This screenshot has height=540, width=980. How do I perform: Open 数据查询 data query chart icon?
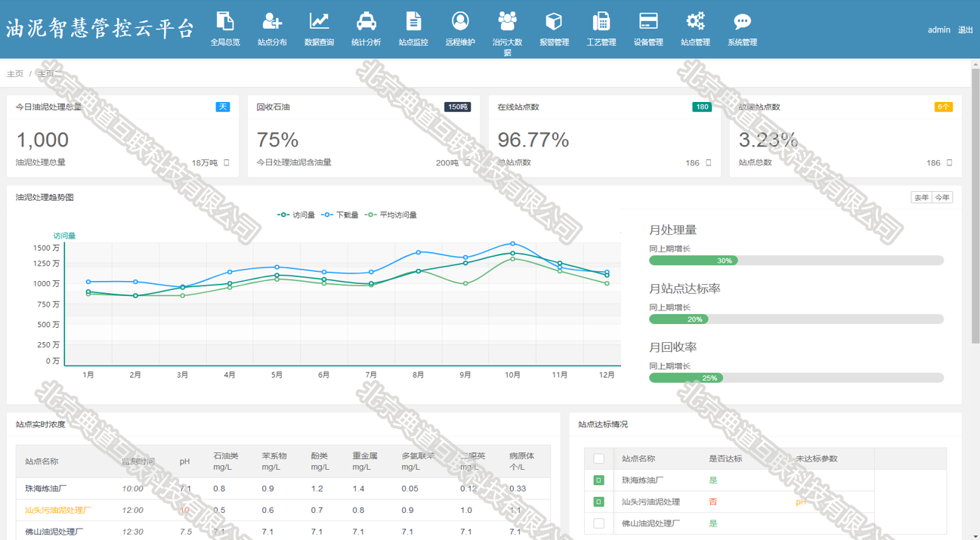pos(319,21)
